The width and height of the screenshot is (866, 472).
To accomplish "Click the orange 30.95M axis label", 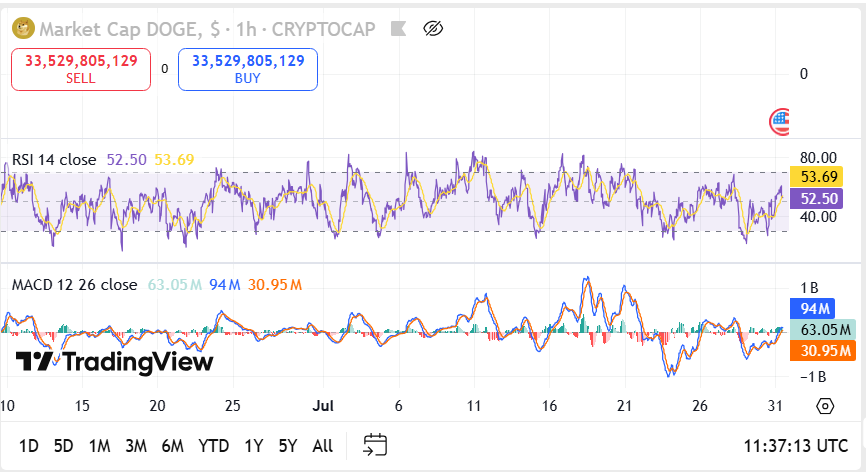I will tap(820, 351).
